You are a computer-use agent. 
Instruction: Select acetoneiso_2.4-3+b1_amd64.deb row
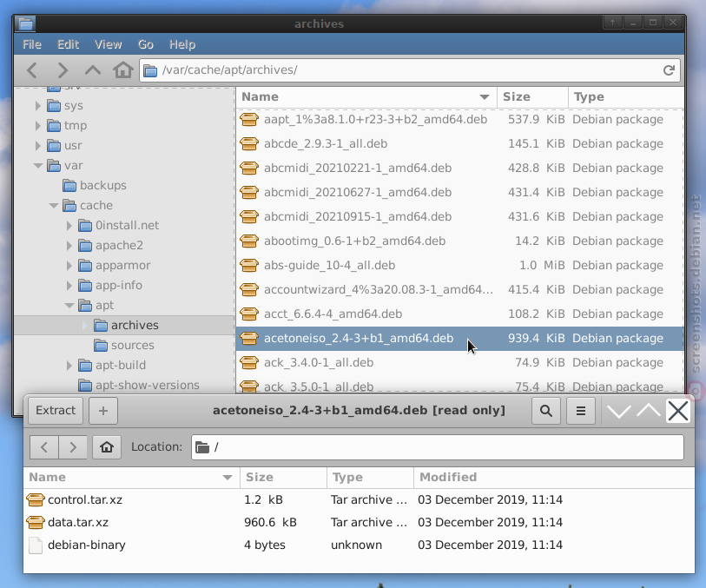(459, 338)
